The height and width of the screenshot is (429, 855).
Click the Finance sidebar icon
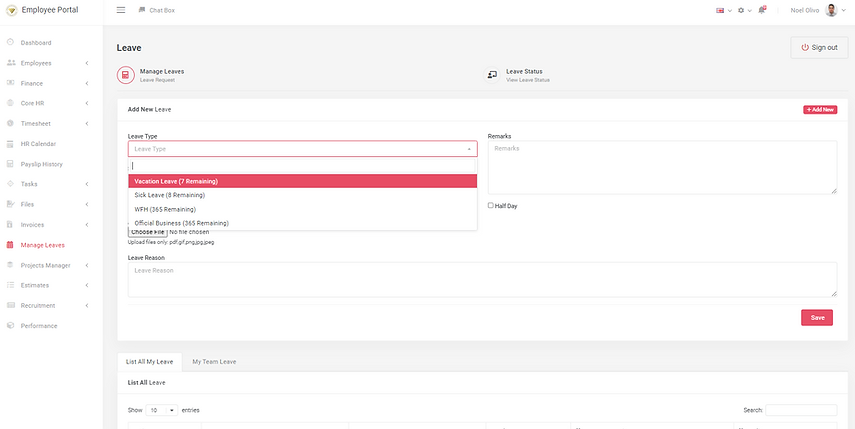(10, 83)
